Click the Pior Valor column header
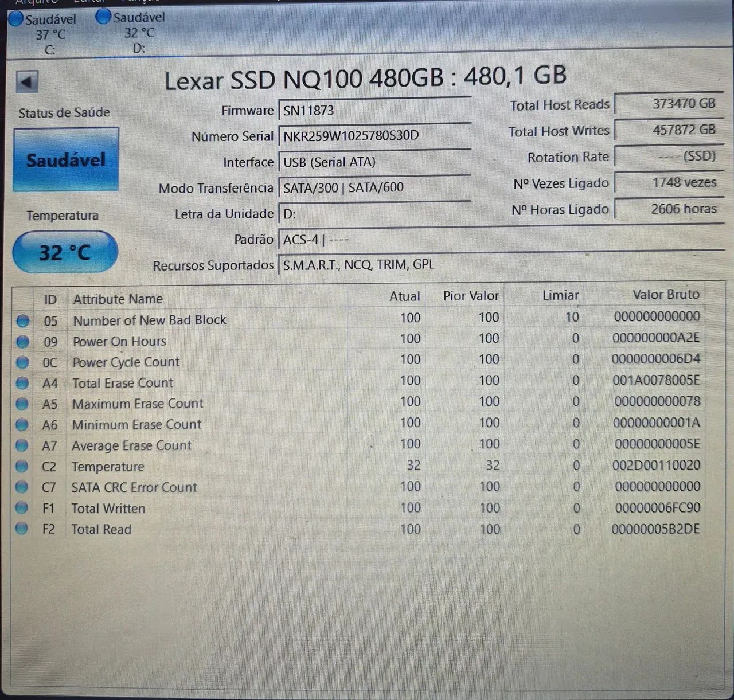This screenshot has width=734, height=700. [471, 296]
